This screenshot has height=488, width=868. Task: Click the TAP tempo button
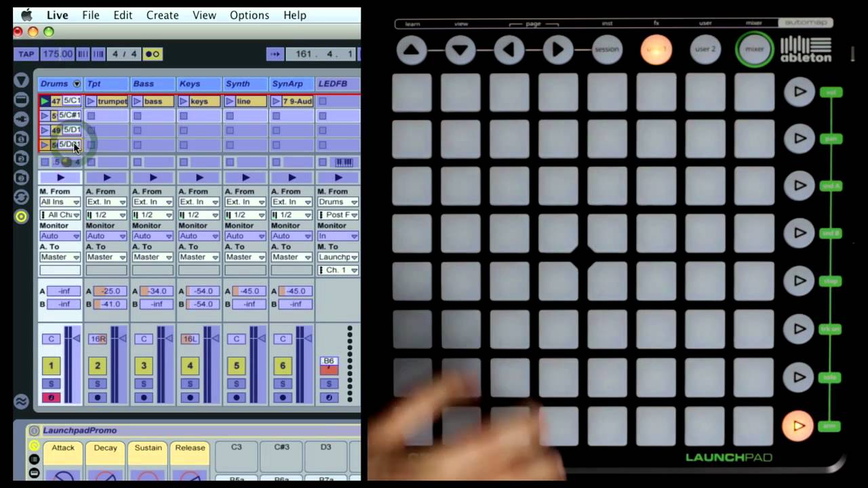[x=26, y=54]
